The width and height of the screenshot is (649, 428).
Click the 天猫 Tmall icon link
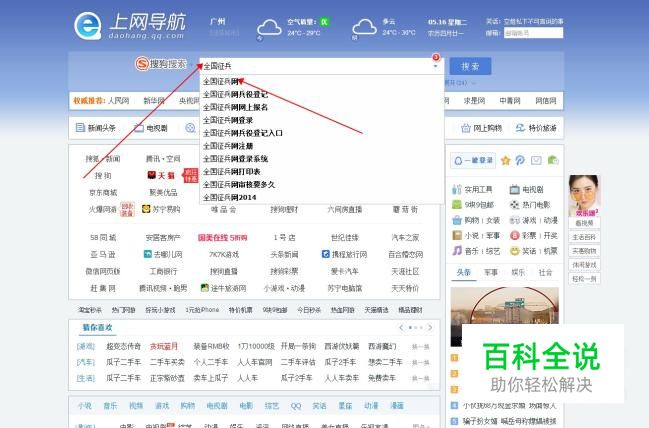[x=161, y=176]
